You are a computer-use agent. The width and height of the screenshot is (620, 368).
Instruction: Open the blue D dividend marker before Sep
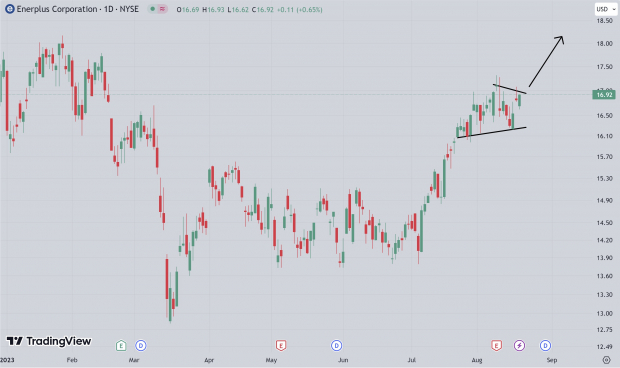pyautogui.click(x=545, y=346)
